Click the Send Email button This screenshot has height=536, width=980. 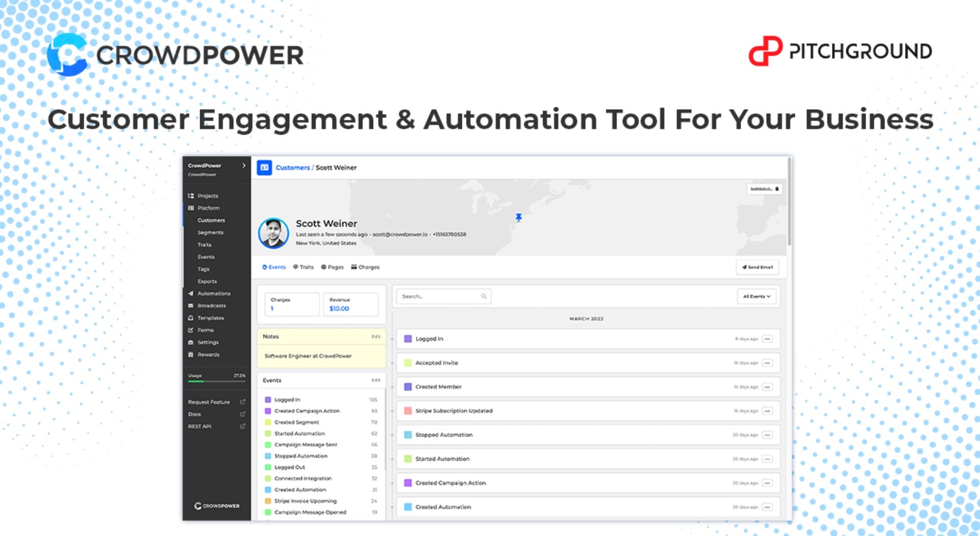[x=757, y=267]
